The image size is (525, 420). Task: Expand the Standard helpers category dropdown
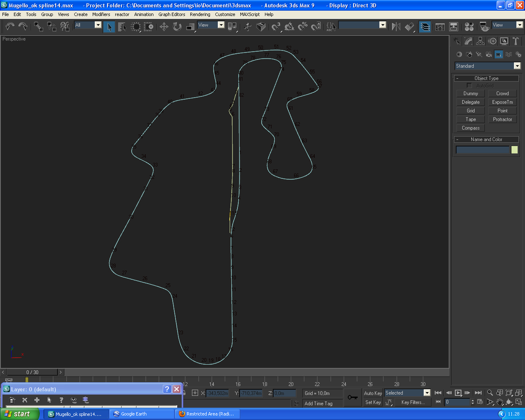click(517, 66)
